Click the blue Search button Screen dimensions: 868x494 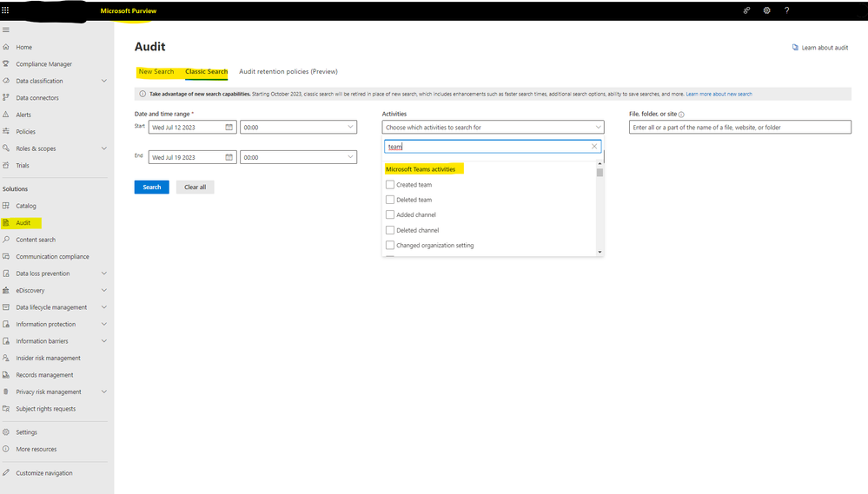pos(152,187)
